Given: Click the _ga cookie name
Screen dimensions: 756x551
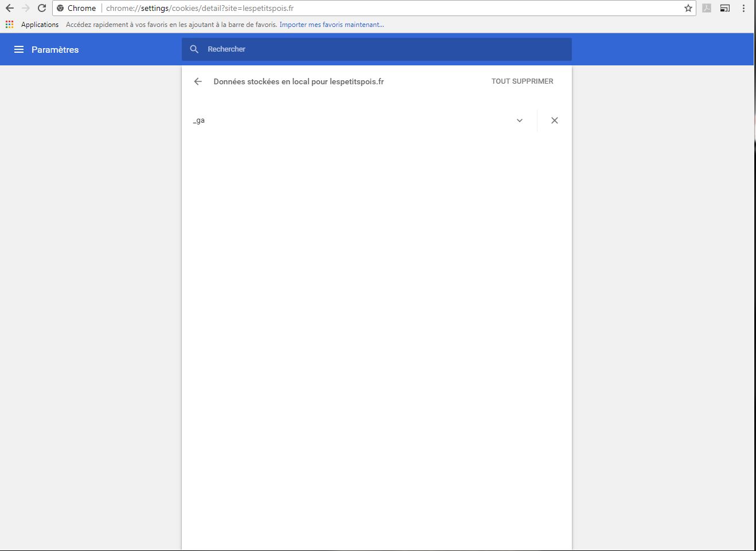Looking at the screenshot, I should click(199, 120).
